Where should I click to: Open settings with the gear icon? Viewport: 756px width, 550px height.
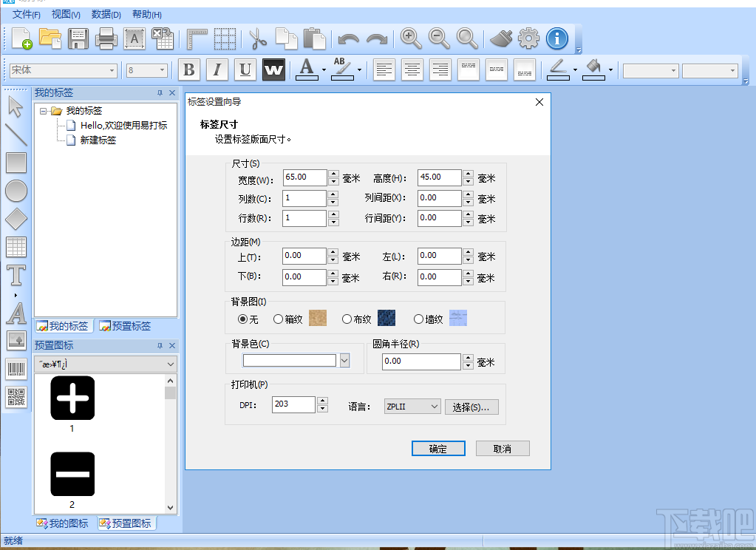point(529,38)
